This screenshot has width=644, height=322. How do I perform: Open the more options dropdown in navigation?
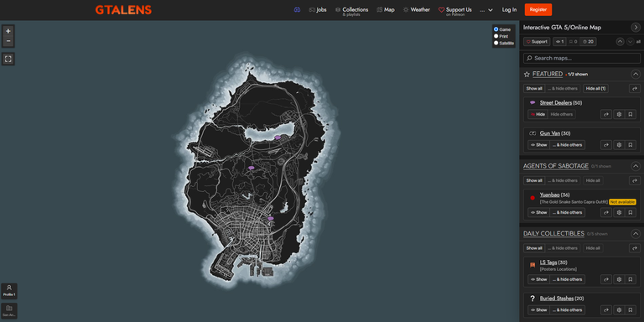tap(486, 10)
